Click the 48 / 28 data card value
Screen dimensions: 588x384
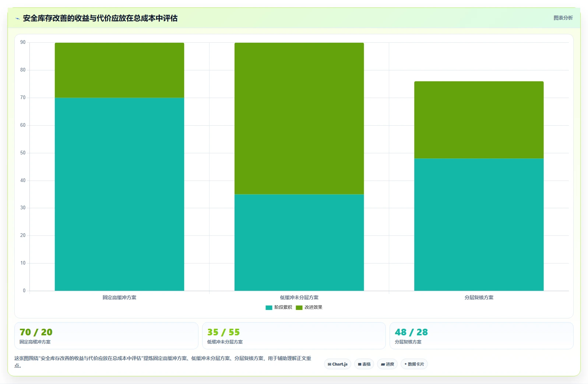pos(411,332)
